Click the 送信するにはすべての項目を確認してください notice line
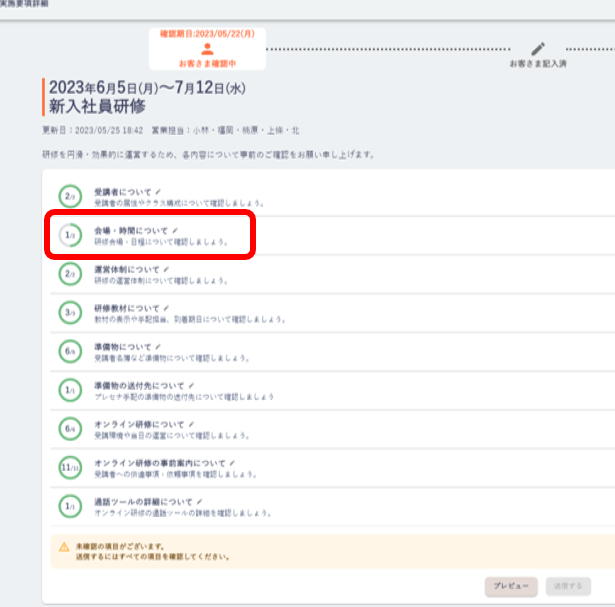The width and height of the screenshot is (615, 607). (153, 557)
